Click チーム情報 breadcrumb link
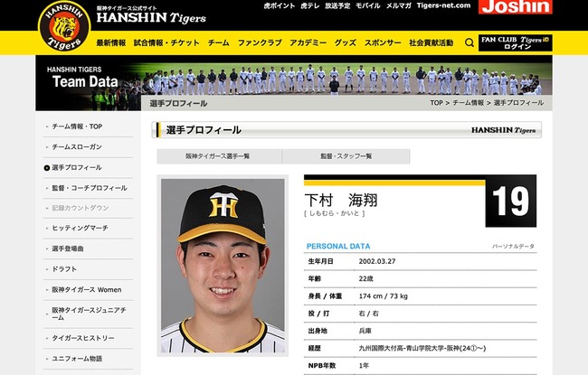 click(x=468, y=103)
